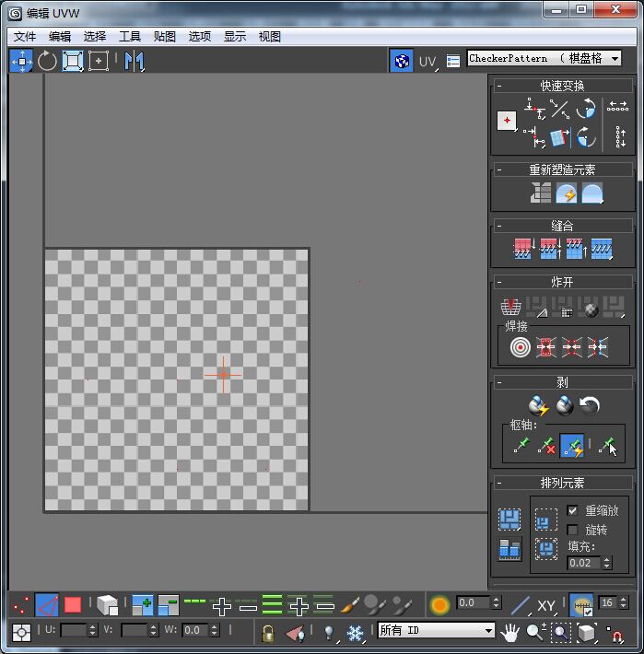Uncheck the 重缩放 checkbox
Viewport: 644px width, 654px height.
(572, 510)
